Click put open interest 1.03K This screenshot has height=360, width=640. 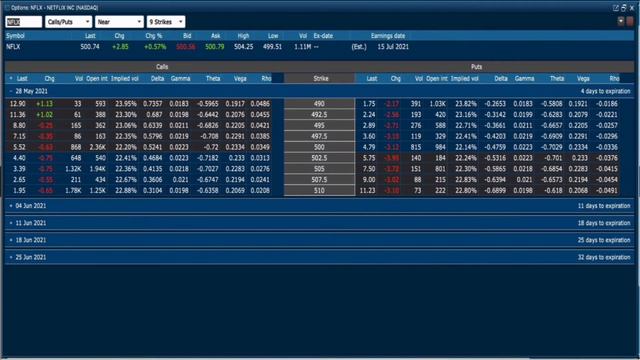point(438,104)
